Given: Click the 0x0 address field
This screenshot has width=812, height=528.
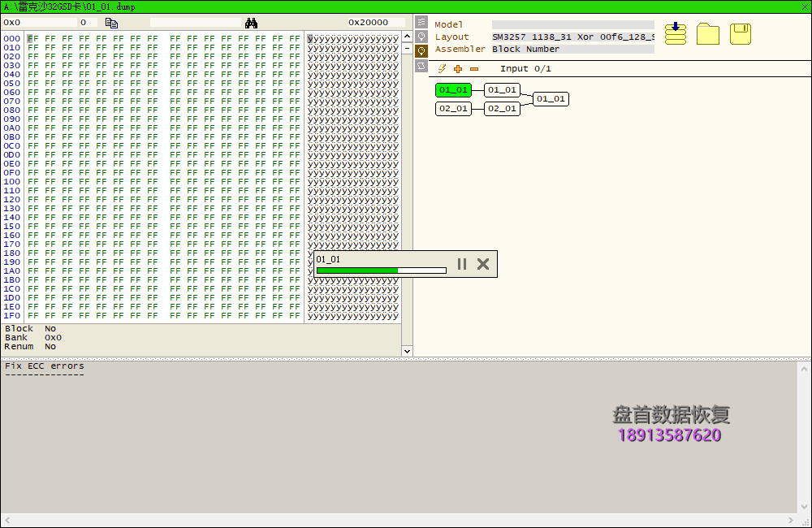Looking at the screenshot, I should [39, 22].
